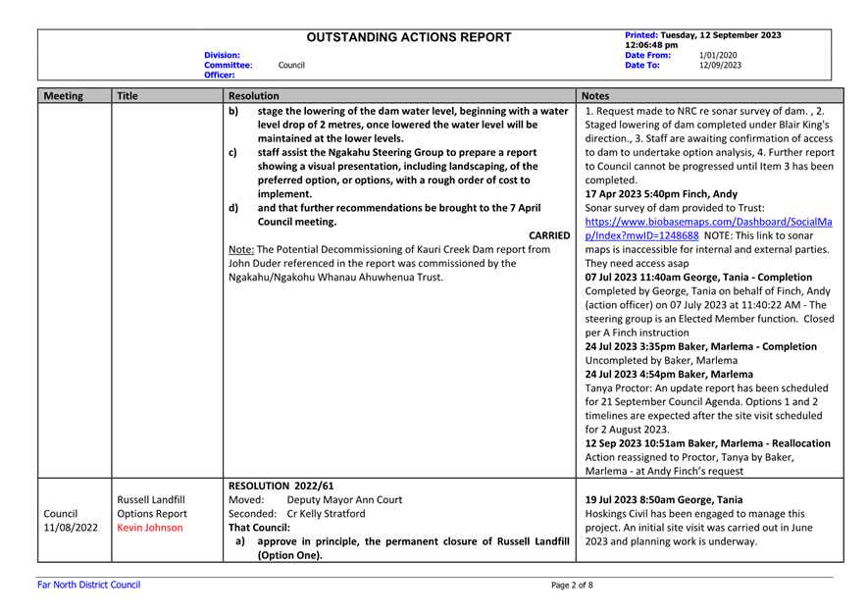This screenshot has height=614, width=868.
Task: Select the Title column header
Action: pos(128,97)
